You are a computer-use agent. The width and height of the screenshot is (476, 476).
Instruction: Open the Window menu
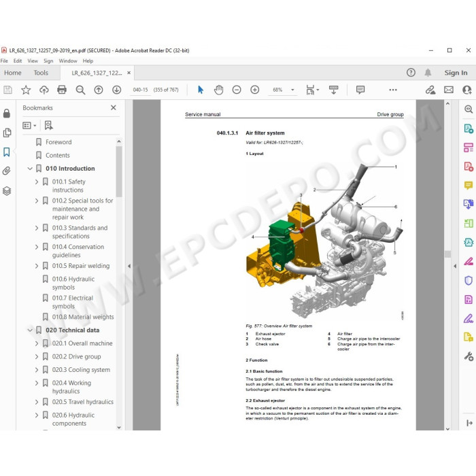pos(68,61)
